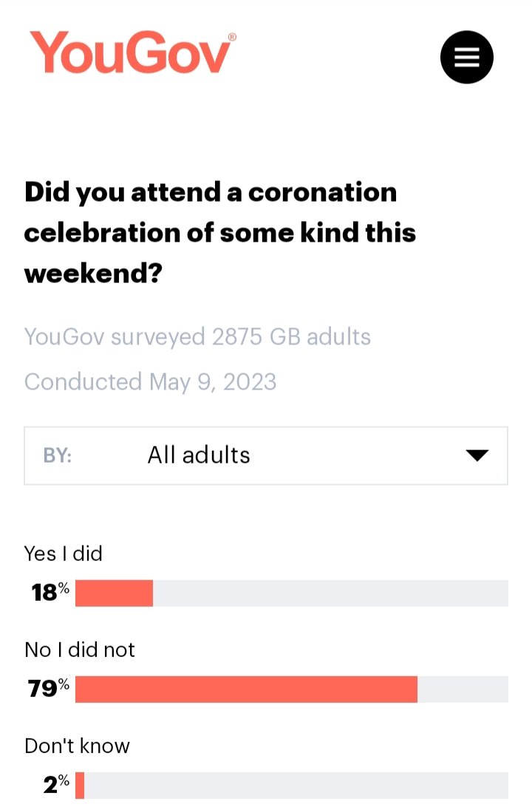
Task: Click the 79% result value
Action: (49, 688)
